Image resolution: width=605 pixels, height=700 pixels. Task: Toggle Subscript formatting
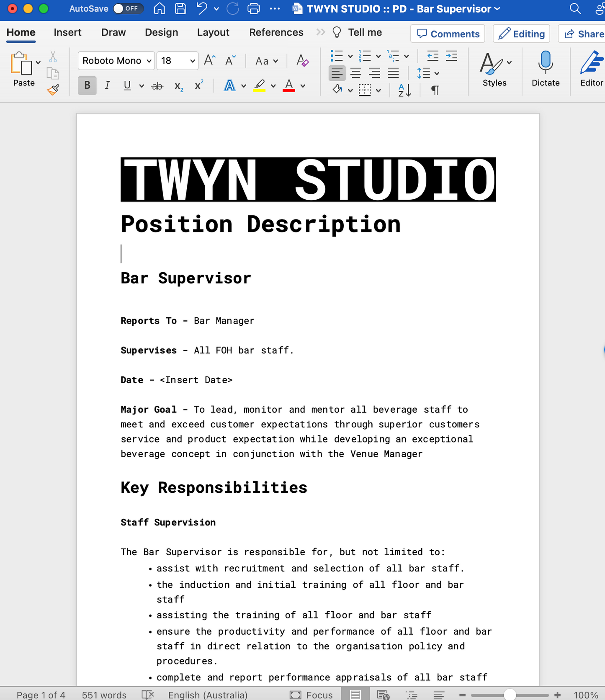(x=179, y=86)
